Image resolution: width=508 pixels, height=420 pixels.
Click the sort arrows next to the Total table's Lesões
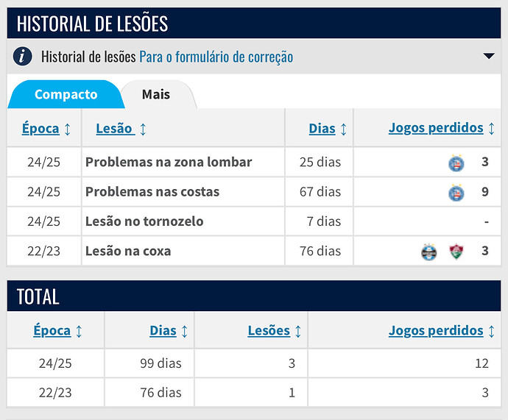point(298,331)
